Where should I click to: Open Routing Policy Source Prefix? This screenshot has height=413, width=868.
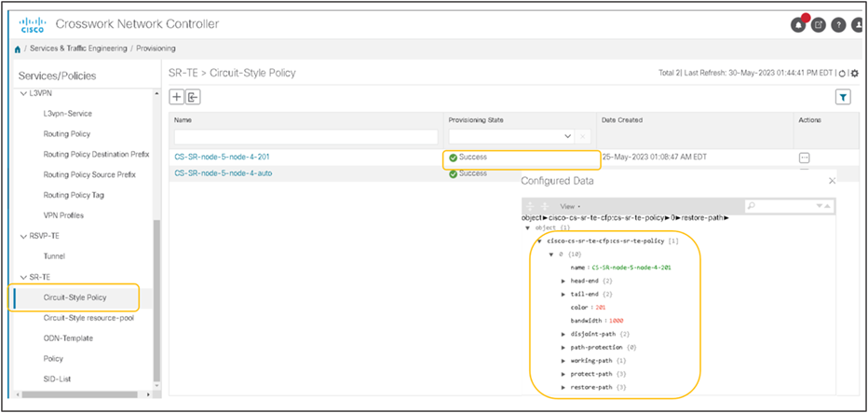(x=89, y=175)
